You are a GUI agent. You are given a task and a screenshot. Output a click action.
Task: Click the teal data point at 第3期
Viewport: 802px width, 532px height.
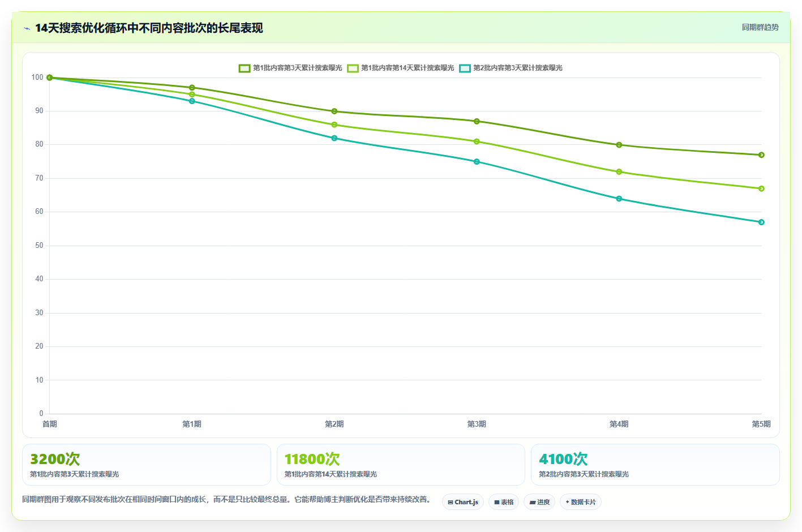tap(477, 162)
